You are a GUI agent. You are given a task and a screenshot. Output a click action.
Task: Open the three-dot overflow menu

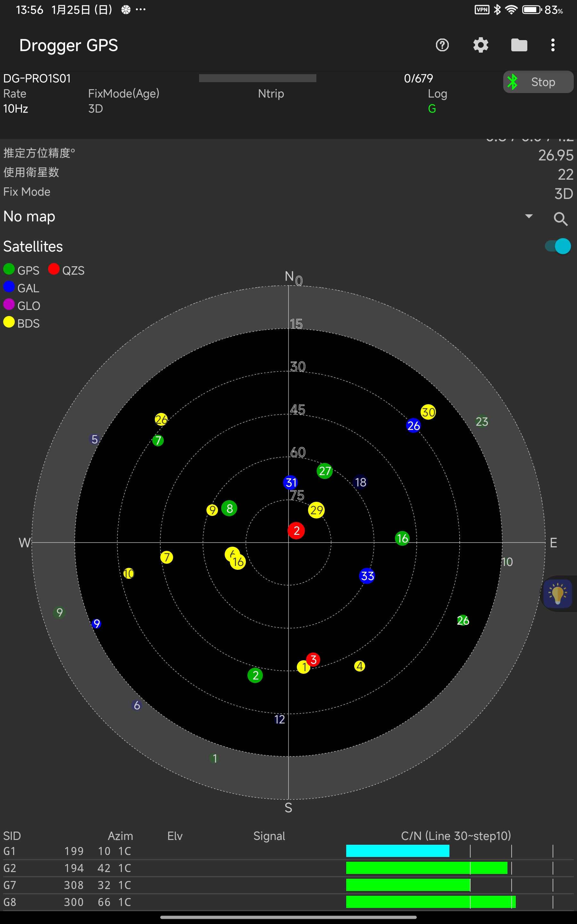coord(553,45)
